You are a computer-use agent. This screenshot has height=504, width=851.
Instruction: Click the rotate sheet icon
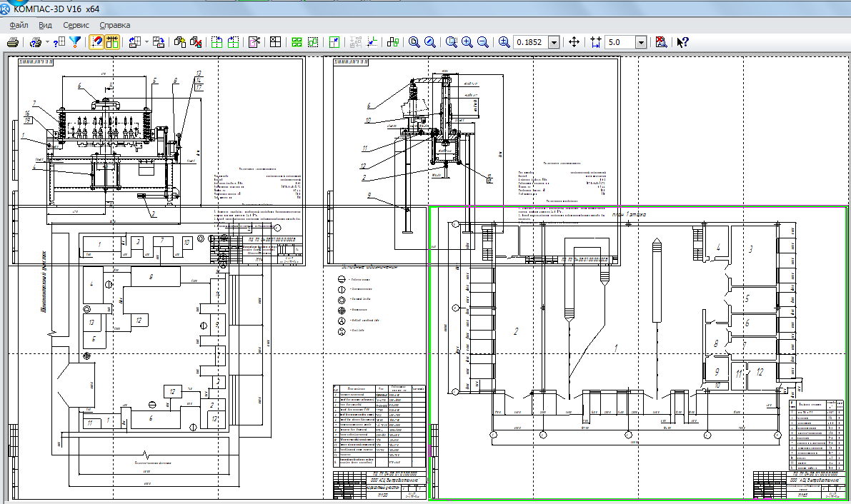tap(135, 42)
